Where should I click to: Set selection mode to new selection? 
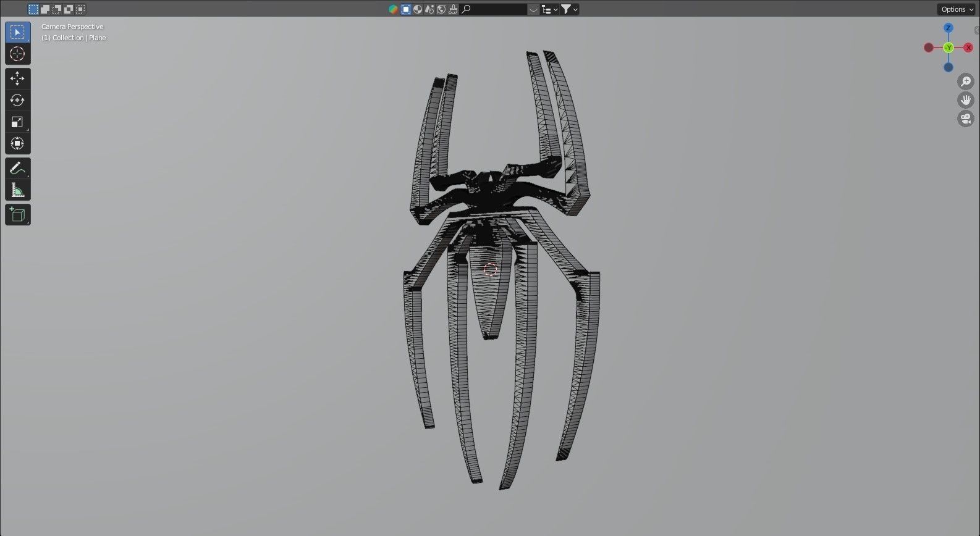click(33, 9)
